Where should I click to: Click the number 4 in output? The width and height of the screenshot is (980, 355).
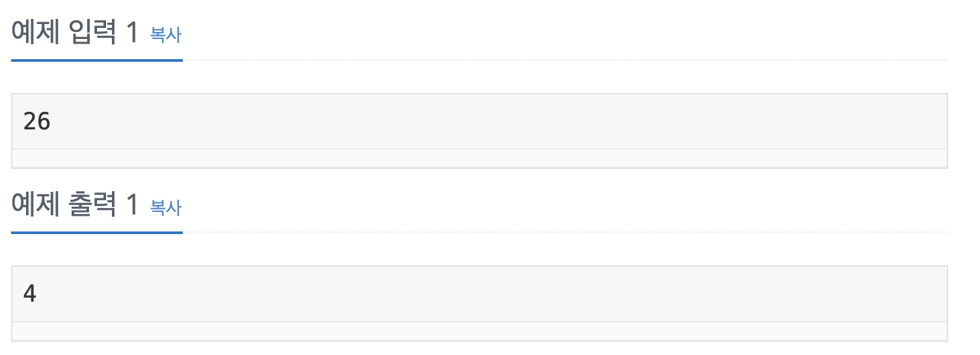(x=30, y=294)
